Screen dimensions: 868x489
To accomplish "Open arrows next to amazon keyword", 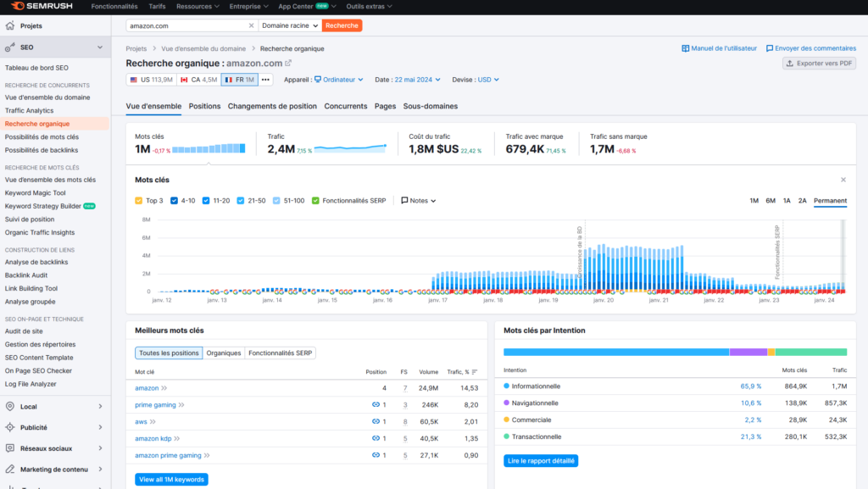I will 164,388.
